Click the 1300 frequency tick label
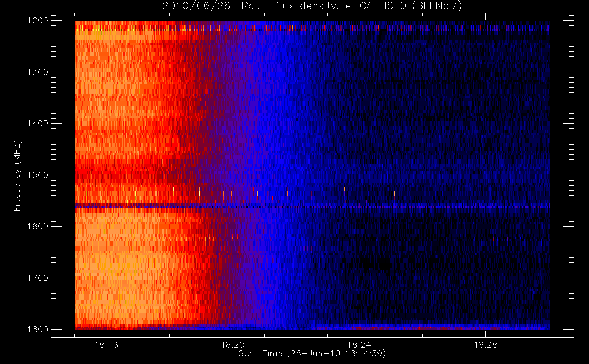The width and height of the screenshot is (589, 364). (x=38, y=72)
